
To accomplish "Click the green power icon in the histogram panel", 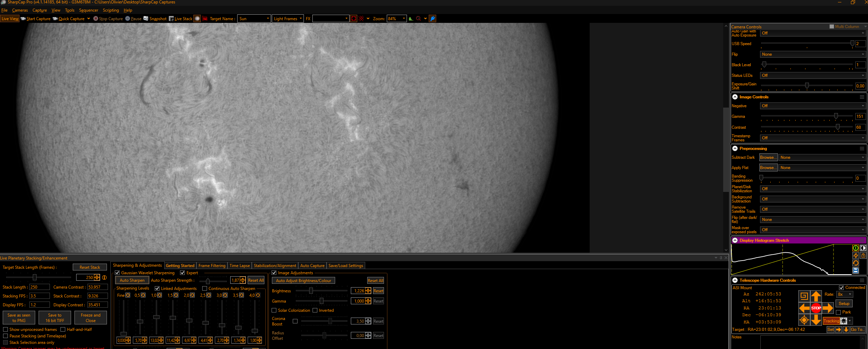I will click(856, 248).
